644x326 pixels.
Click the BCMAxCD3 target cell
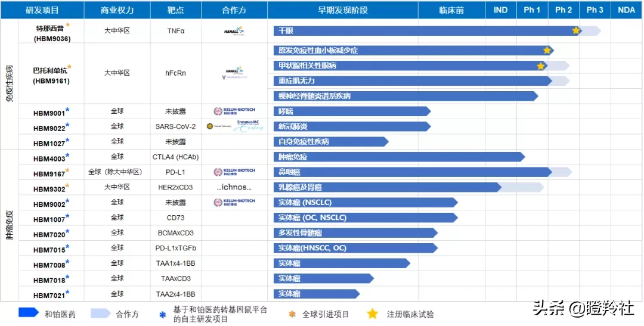[176, 233]
